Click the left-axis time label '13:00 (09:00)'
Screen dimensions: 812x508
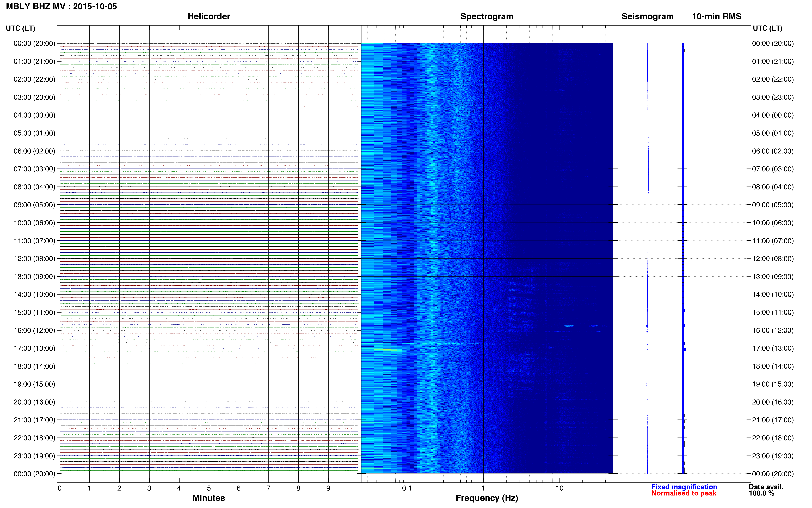(34, 277)
